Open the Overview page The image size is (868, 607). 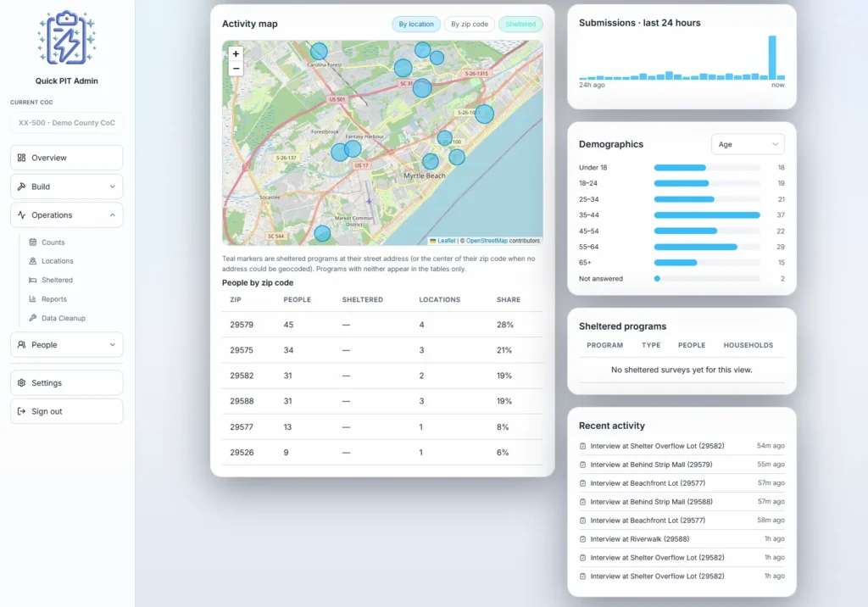(x=66, y=158)
